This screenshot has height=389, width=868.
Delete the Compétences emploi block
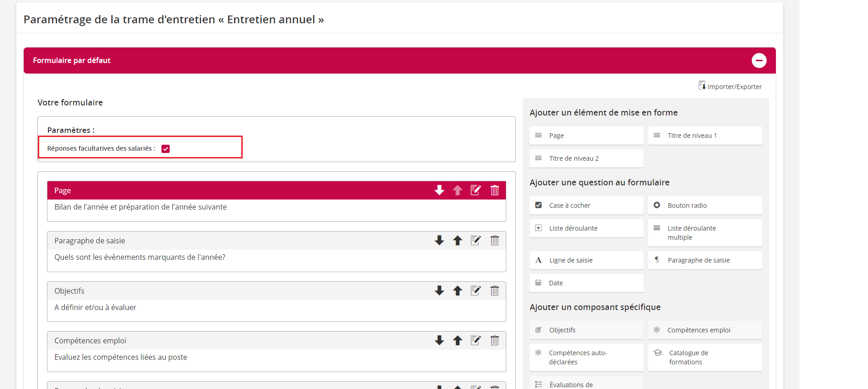point(494,341)
